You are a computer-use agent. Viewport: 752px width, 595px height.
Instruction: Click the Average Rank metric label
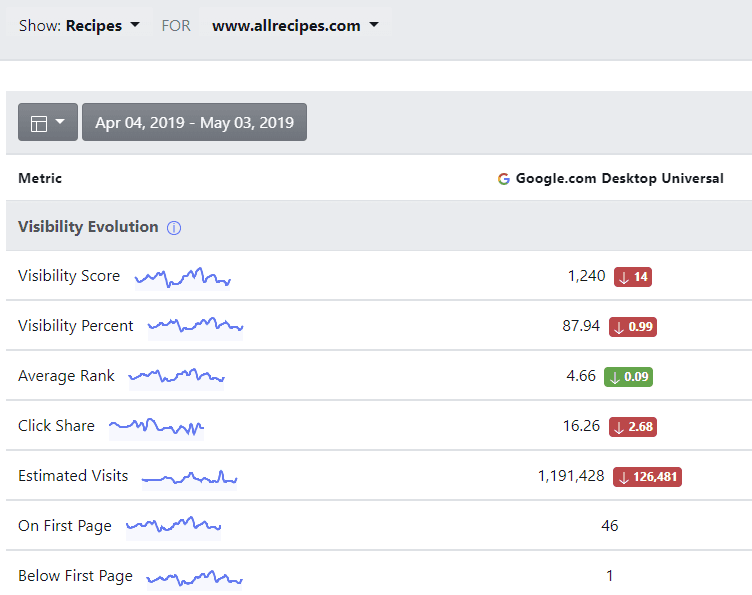(x=66, y=376)
